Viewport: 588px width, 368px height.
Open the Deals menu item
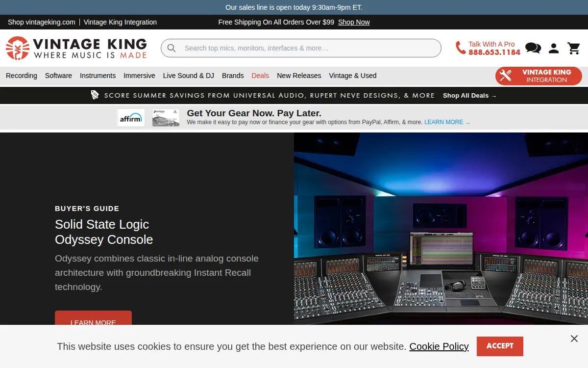[x=260, y=76]
